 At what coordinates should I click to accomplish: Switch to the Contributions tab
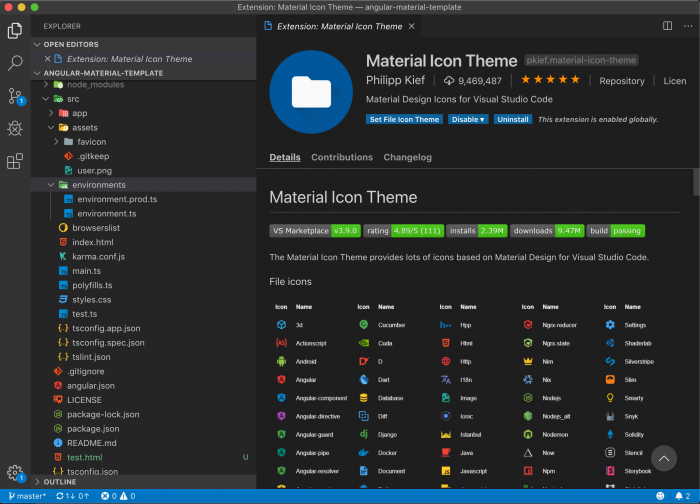pos(341,157)
